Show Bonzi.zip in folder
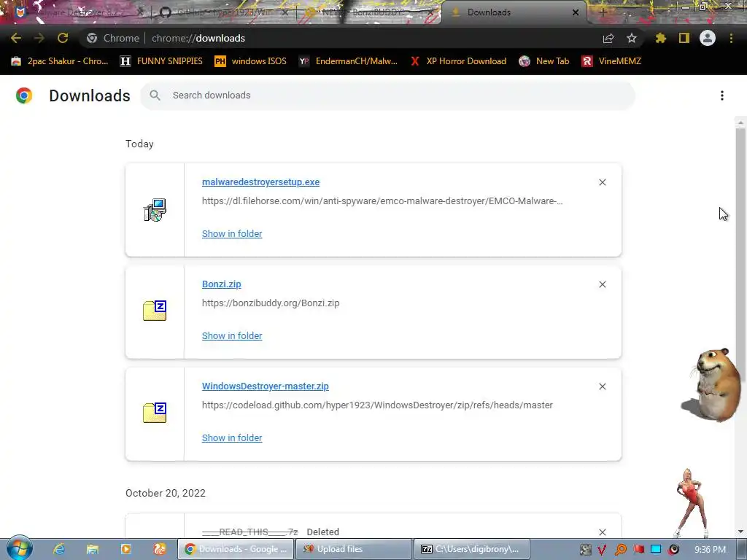 (232, 335)
